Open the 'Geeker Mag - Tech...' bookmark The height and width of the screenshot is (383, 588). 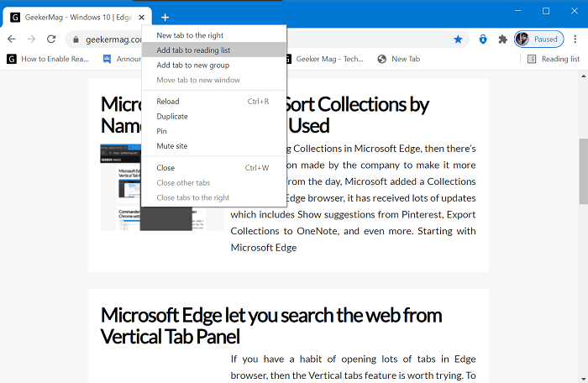325,59
